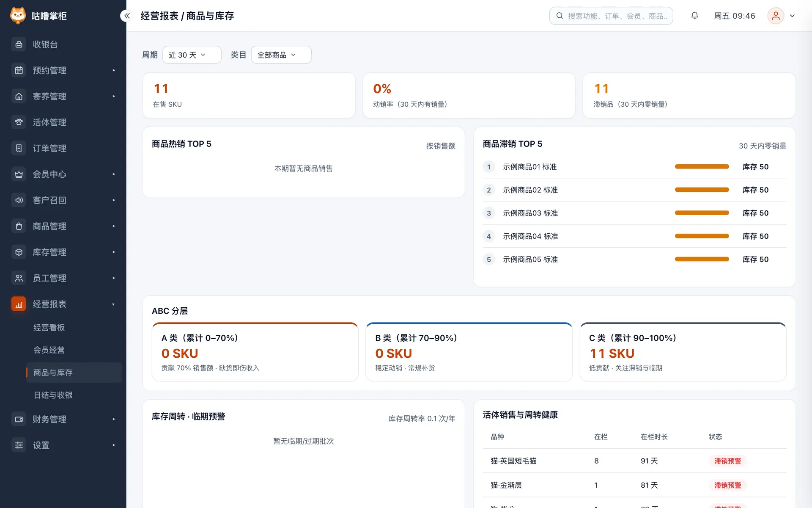812x508 pixels.
Task: Click the stock bar for 示例商品05 标准
Action: (x=702, y=259)
